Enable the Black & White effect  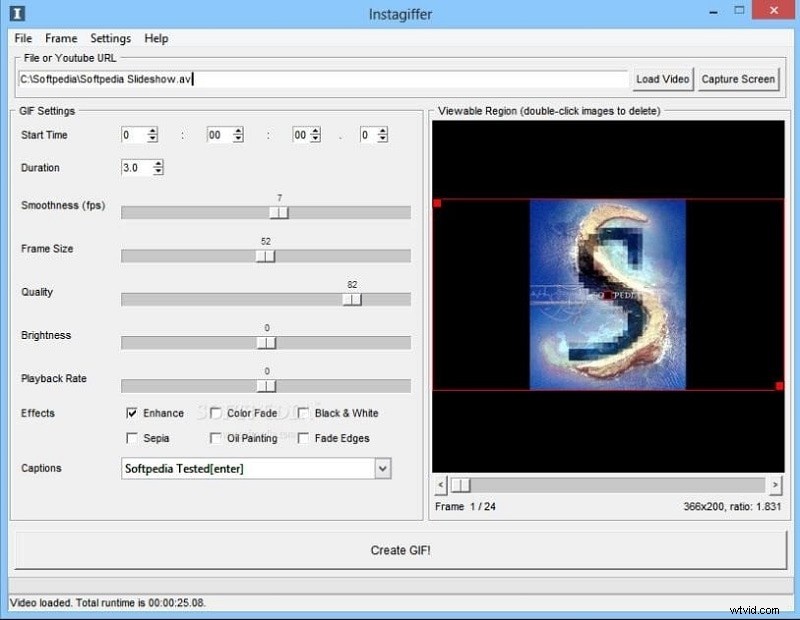304,412
